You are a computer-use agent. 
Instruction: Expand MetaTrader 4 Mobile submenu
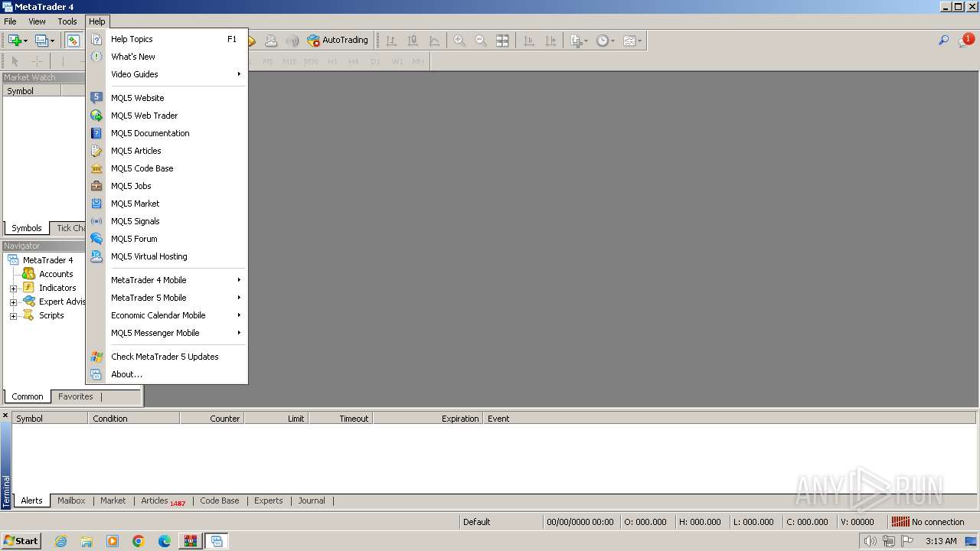pos(167,280)
